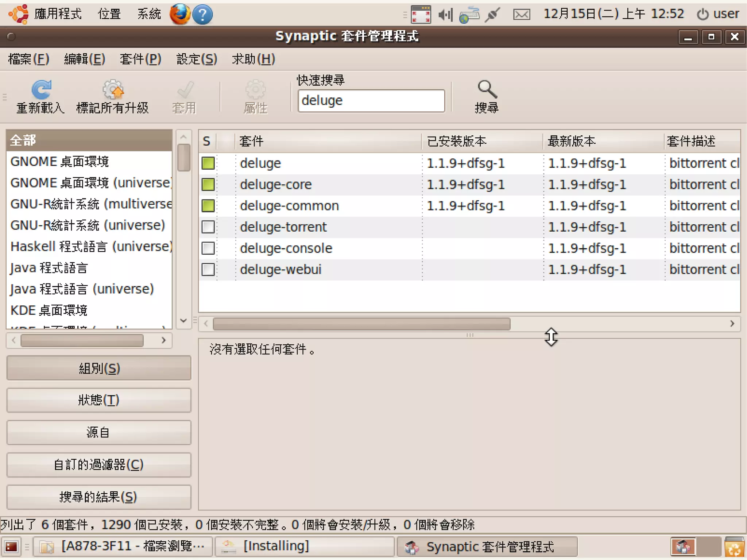The height and width of the screenshot is (560, 747).
Task: Click the plug power tray icon
Action: 492,15
